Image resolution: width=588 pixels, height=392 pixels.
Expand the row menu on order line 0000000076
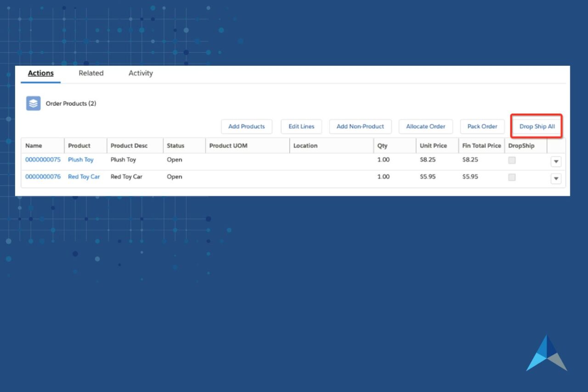point(556,178)
